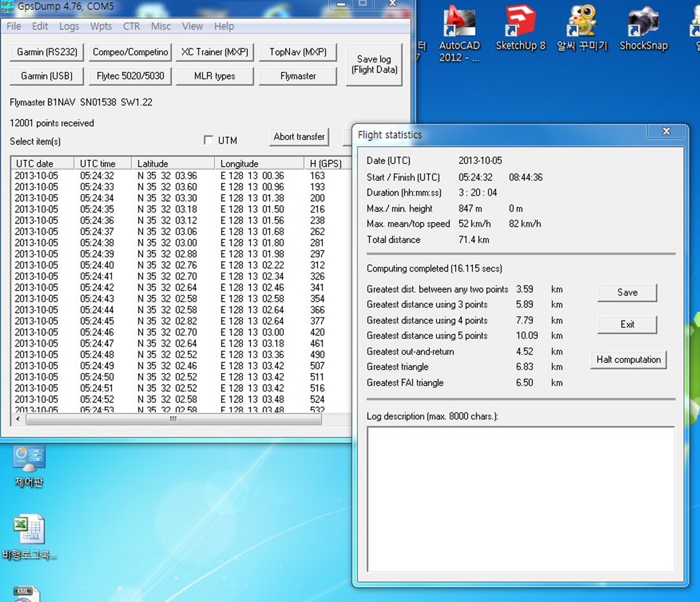Open the ShockSnap desktop shortcut
Image resolution: width=700 pixels, height=602 pixels.
(643, 28)
